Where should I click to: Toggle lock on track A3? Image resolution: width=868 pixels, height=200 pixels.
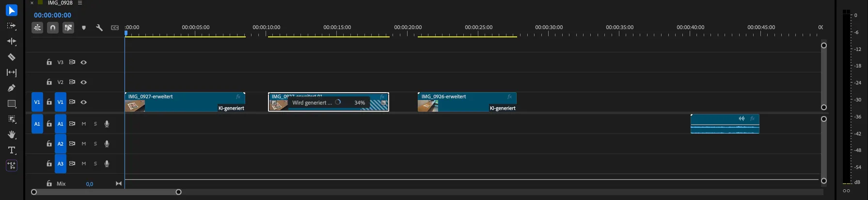tap(49, 164)
